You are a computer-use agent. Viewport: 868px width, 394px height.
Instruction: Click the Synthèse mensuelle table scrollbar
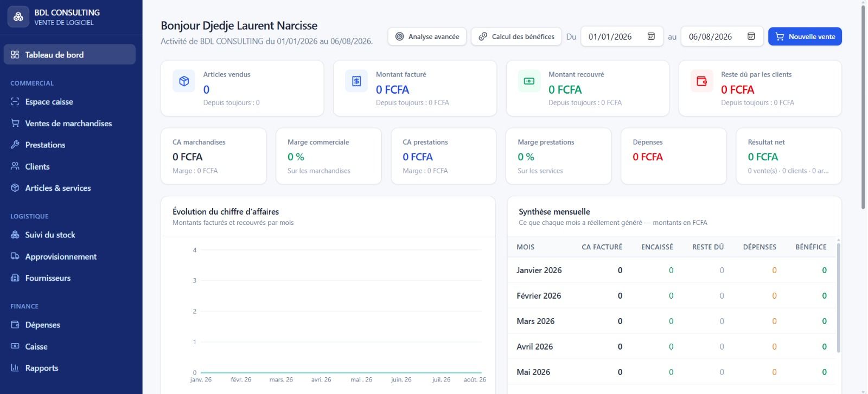(x=838, y=297)
